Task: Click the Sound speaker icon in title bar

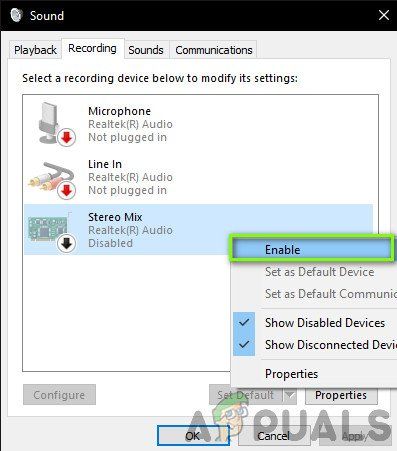Action: point(16,15)
